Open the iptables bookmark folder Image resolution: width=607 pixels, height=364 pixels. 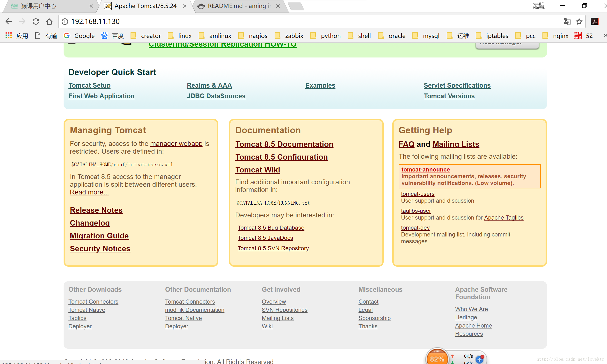click(x=492, y=36)
